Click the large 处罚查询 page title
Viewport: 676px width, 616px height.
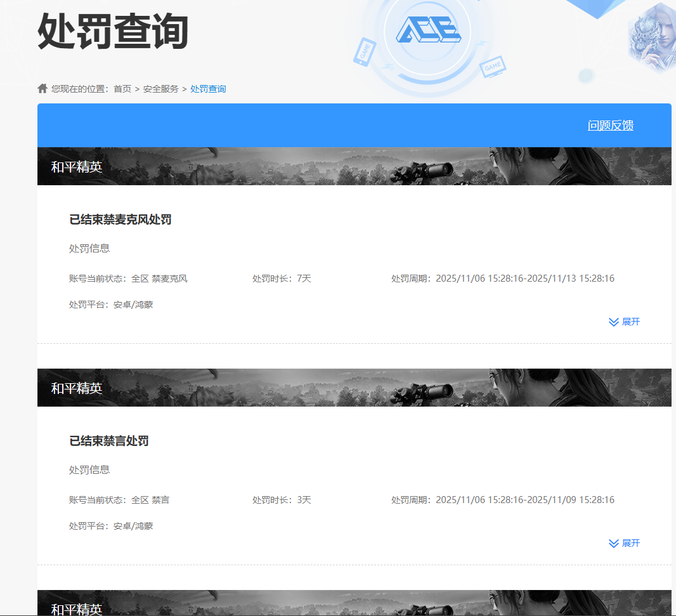pyautogui.click(x=113, y=31)
